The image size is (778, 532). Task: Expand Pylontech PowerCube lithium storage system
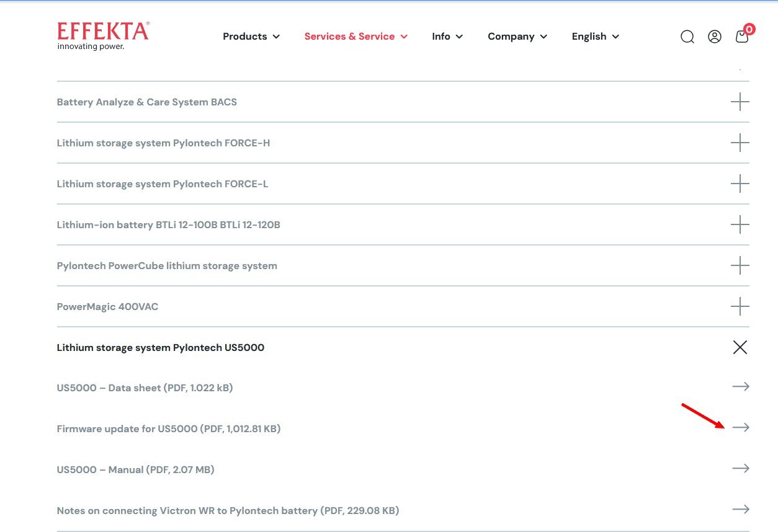(740, 265)
